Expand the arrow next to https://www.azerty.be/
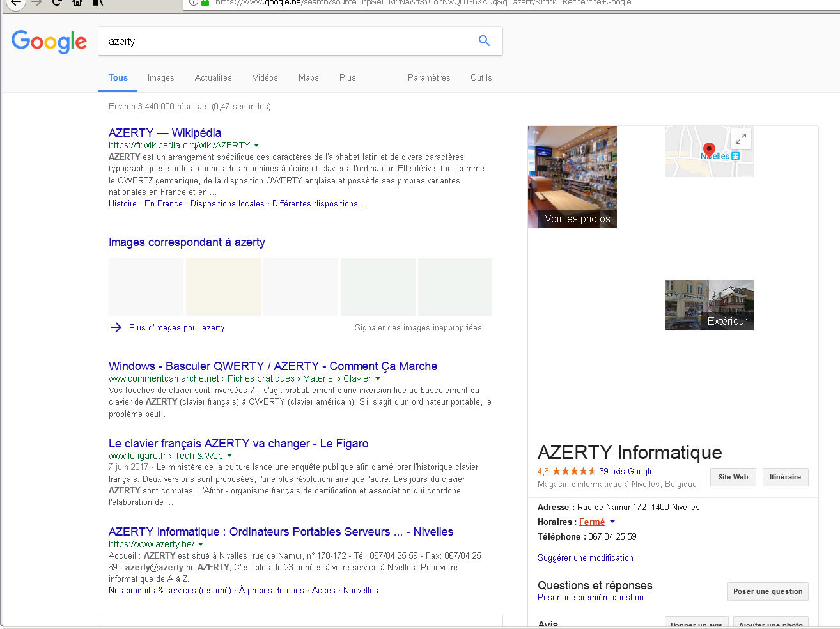 201,545
